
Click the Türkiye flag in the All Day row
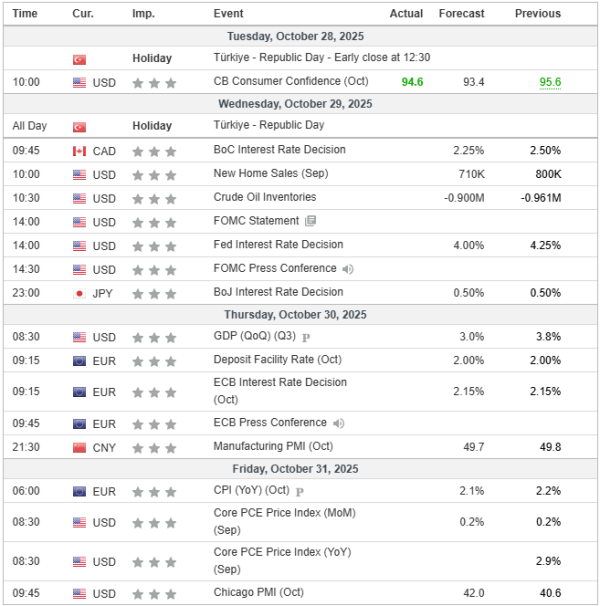click(x=79, y=127)
